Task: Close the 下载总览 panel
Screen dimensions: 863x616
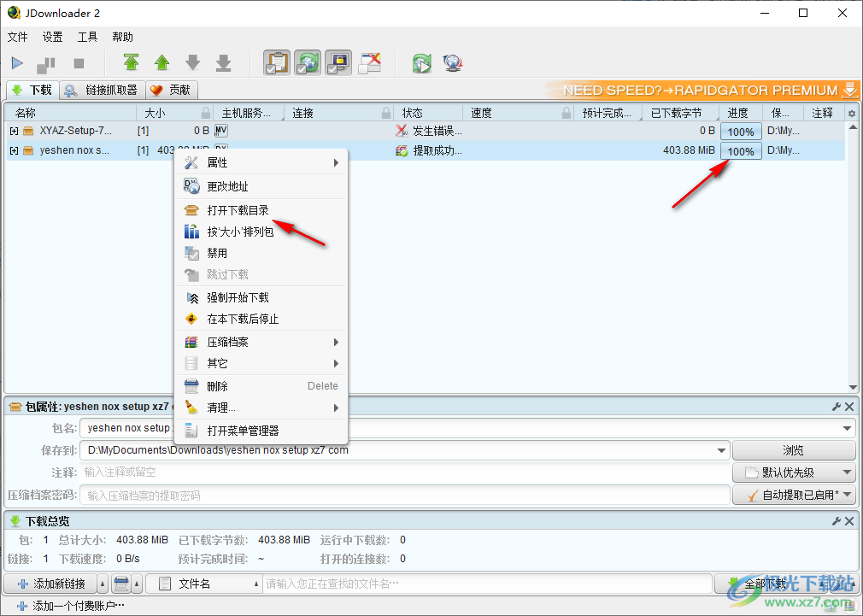Action: (x=849, y=521)
